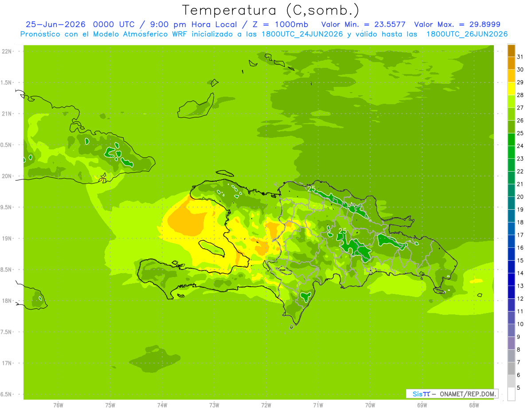Click the '75W' longitude label
Image resolution: width=532 pixels, height=411 pixels.
pos(110,405)
